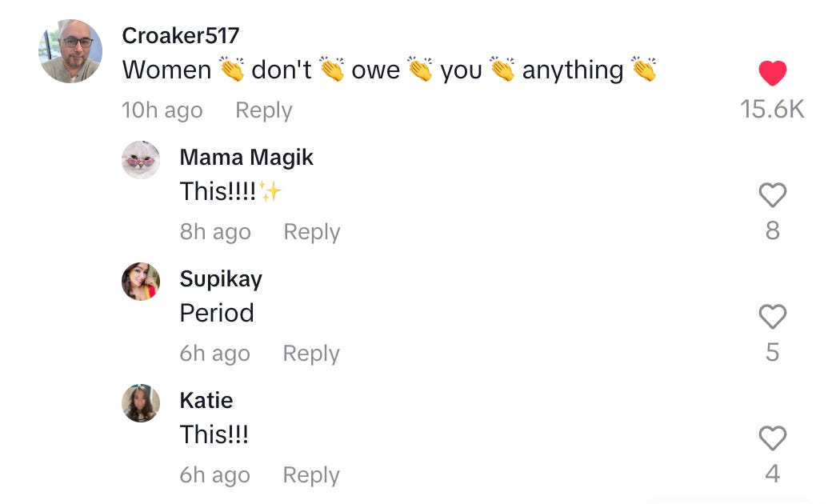Tap Katie's profile picture

[141, 403]
